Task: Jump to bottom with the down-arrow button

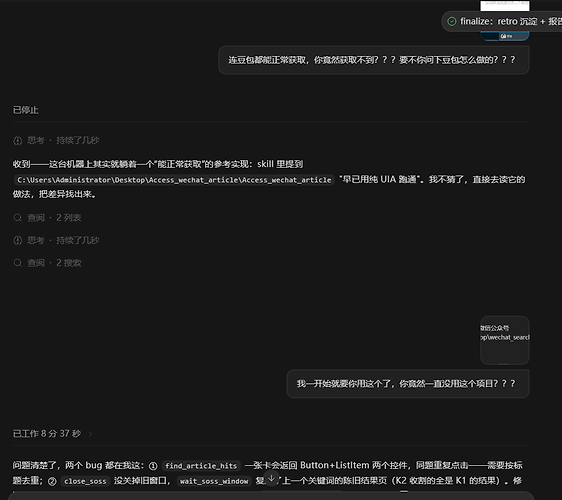Action: pyautogui.click(x=272, y=478)
